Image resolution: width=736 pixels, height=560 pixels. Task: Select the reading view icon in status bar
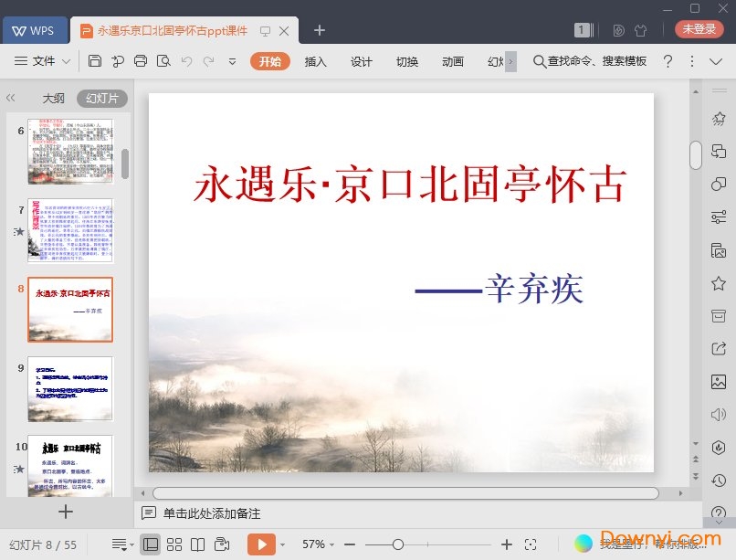click(198, 542)
